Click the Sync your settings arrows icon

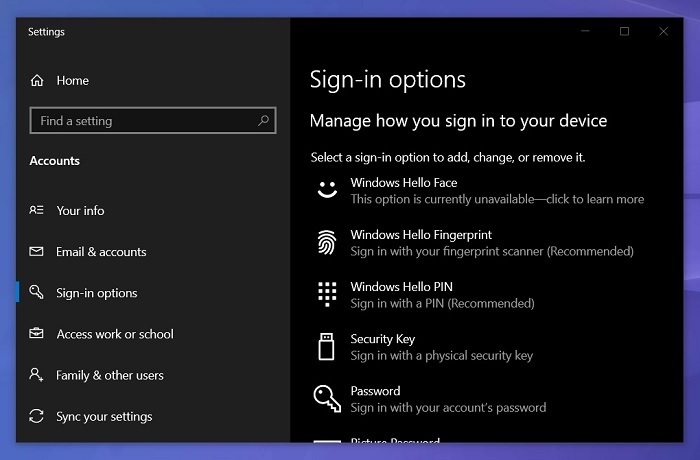tap(36, 416)
